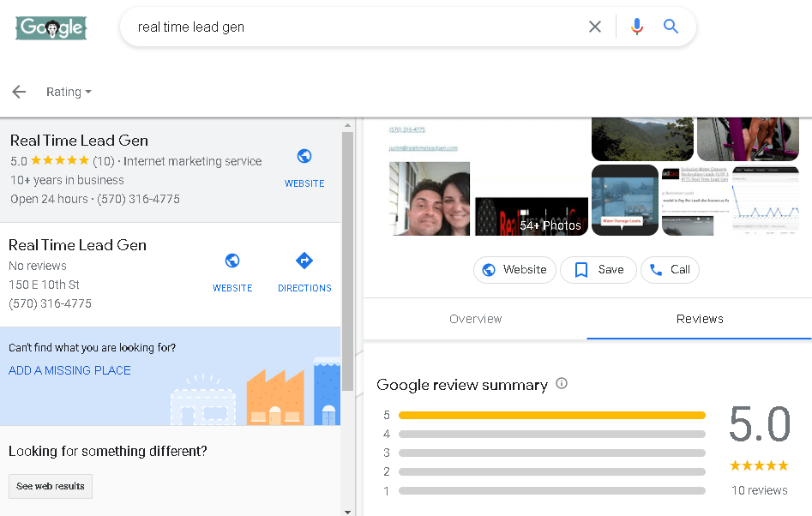Select first Real Time Lead Gen listing
Viewport: 812px width, 516px height.
click(171, 171)
